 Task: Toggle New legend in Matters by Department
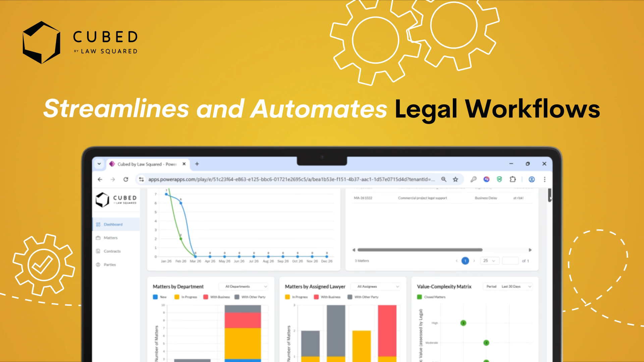point(160,297)
